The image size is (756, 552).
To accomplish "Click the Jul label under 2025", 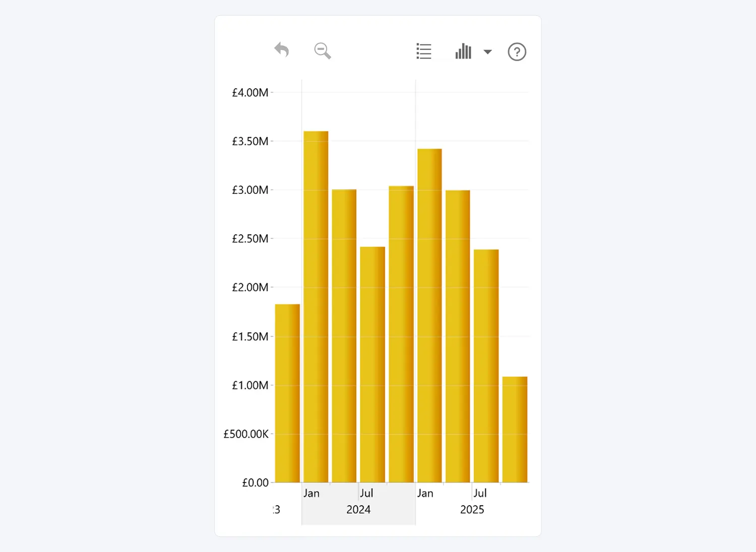I will click(x=480, y=494).
